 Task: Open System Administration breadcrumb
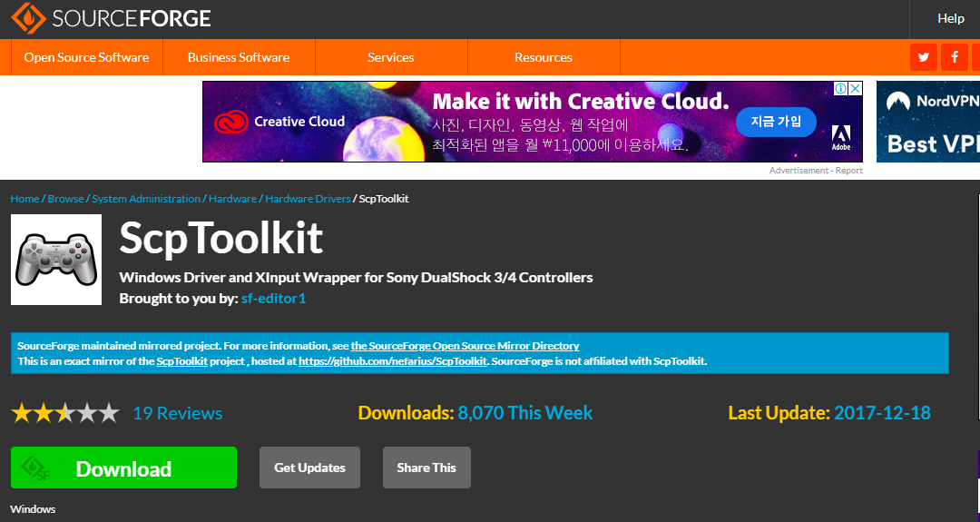coord(146,199)
